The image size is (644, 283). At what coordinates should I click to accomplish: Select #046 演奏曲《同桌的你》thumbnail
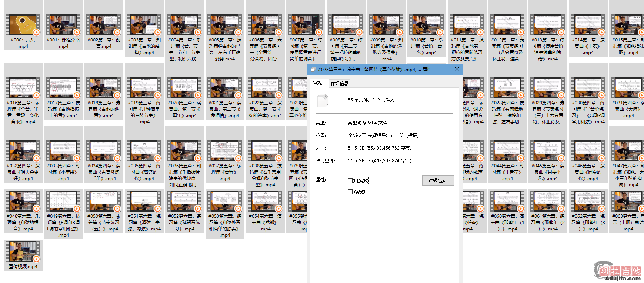pyautogui.click(x=588, y=151)
